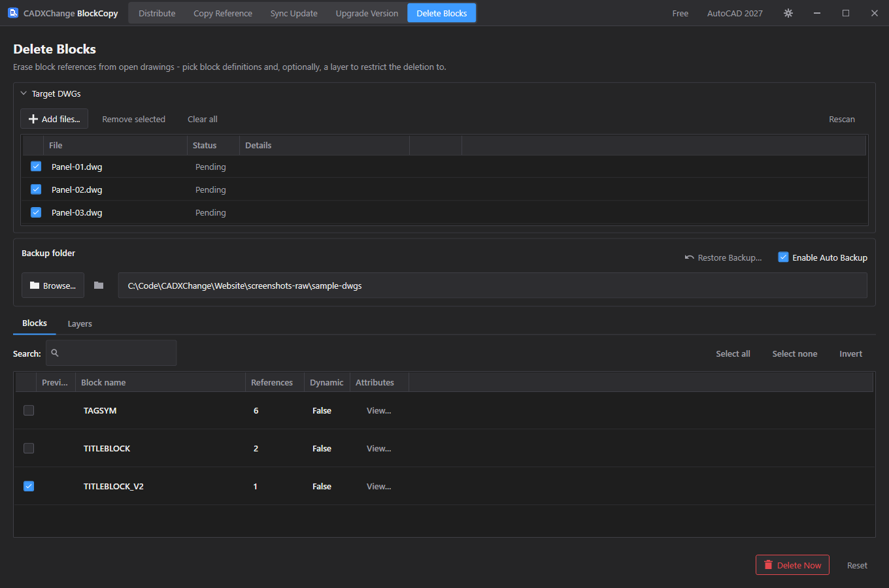Click Clear all in Target DWGs
Viewport: 889px width, 588px height.
tap(203, 119)
